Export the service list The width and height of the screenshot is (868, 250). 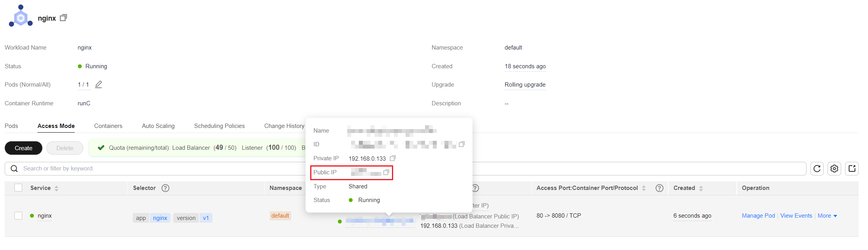[852, 168]
